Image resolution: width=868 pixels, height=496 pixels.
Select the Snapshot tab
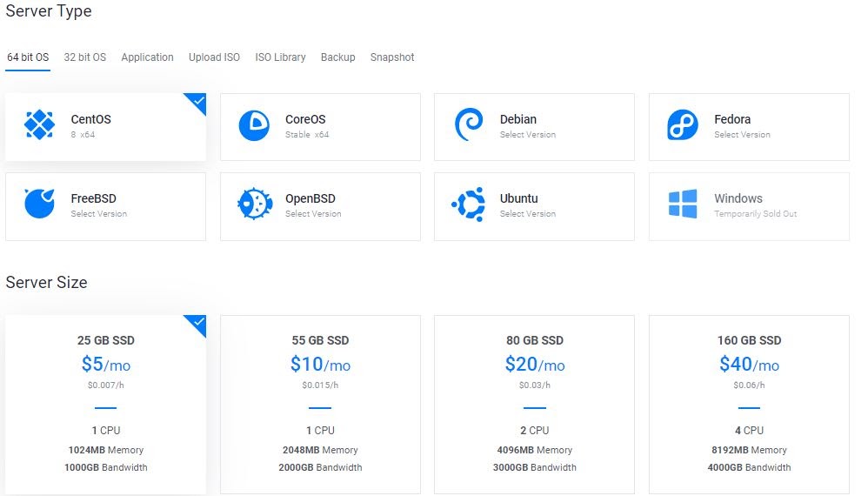tap(392, 57)
